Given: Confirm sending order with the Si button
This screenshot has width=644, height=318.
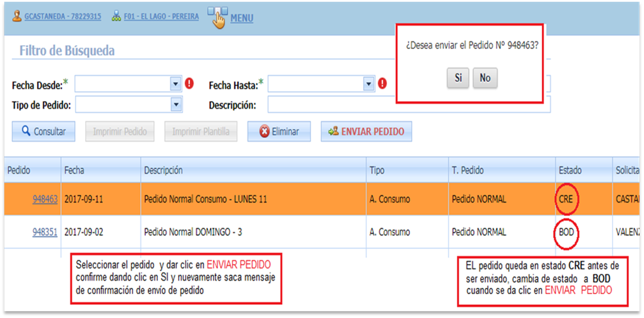Looking at the screenshot, I should [x=459, y=78].
